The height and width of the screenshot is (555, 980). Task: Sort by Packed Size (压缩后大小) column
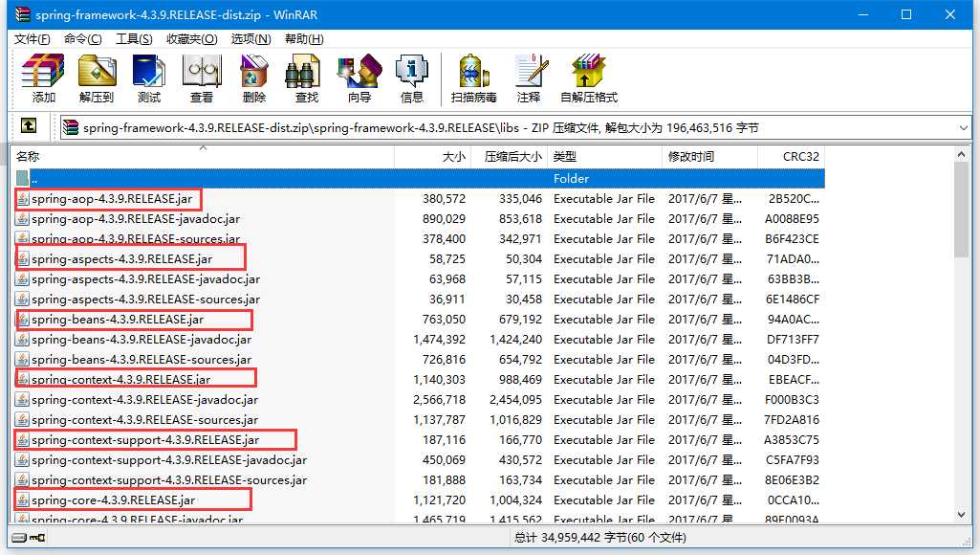(509, 156)
